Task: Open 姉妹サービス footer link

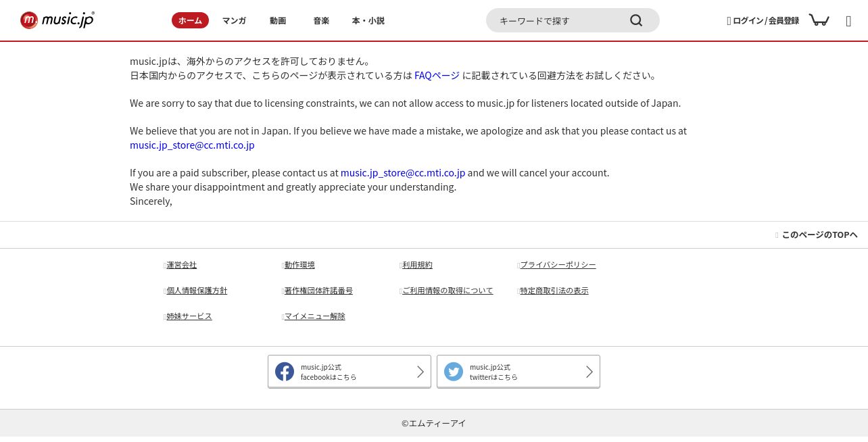Action: 189,316
